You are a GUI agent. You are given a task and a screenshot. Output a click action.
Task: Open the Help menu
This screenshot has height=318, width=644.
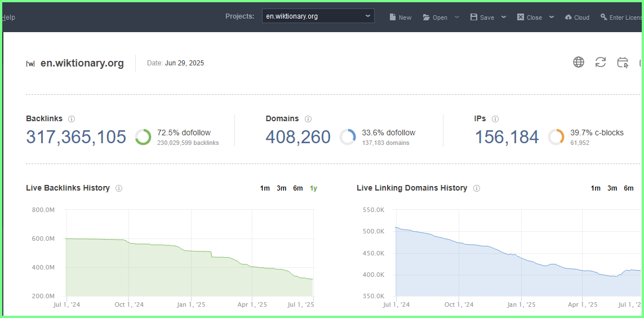(x=8, y=17)
